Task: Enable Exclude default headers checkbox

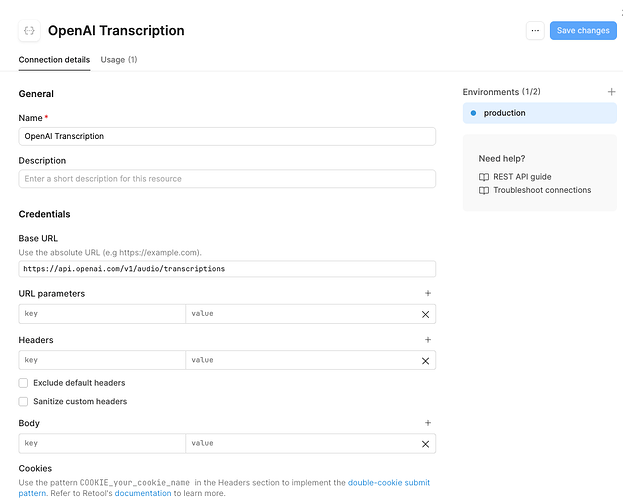Action: pyautogui.click(x=23, y=383)
